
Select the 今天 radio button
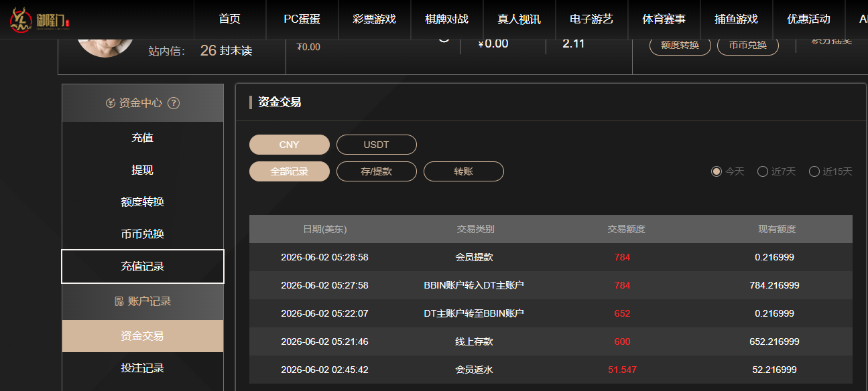coord(717,171)
